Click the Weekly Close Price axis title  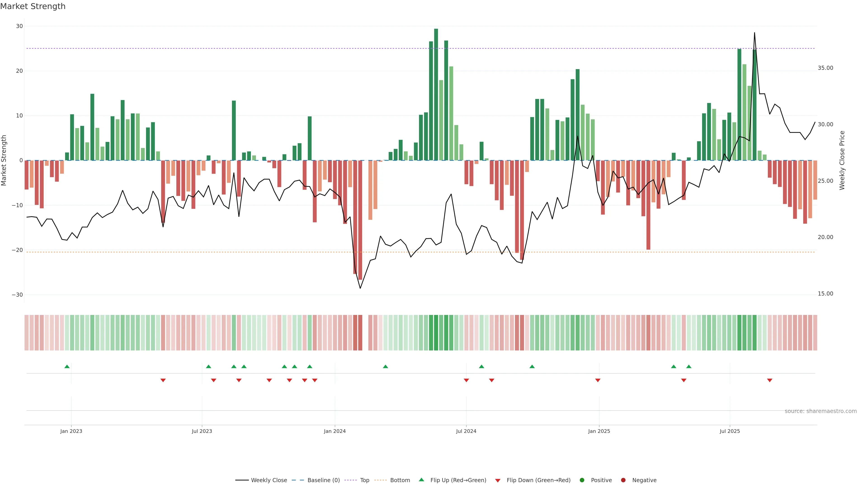[842, 160]
